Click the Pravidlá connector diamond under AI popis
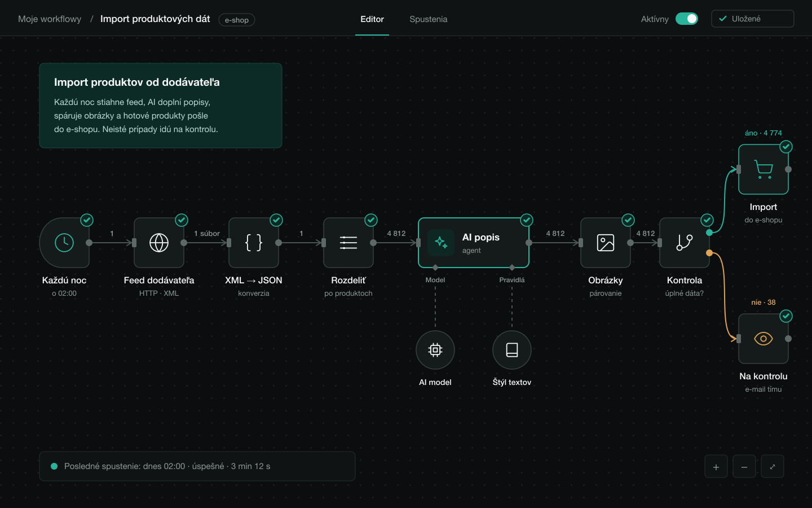Screen dimensions: 812x508 click(512, 268)
